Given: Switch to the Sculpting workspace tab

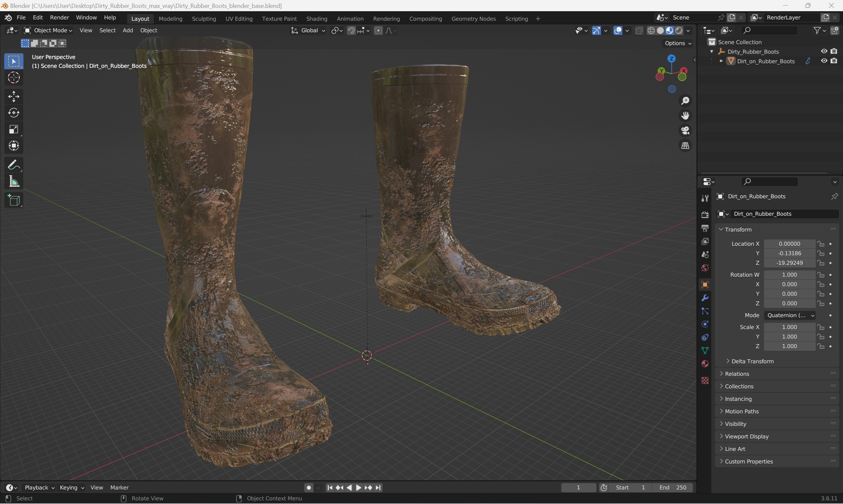Looking at the screenshot, I should (204, 19).
